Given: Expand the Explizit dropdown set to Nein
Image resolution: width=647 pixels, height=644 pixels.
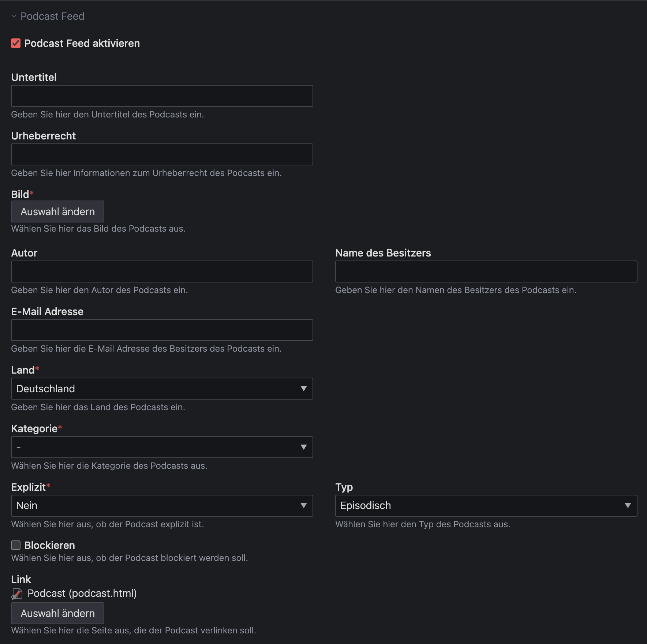Looking at the screenshot, I should [x=162, y=506].
